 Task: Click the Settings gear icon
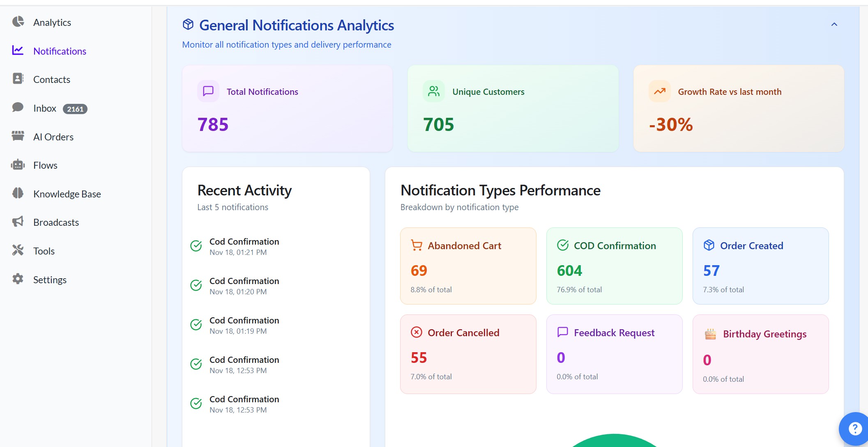pyautogui.click(x=18, y=279)
